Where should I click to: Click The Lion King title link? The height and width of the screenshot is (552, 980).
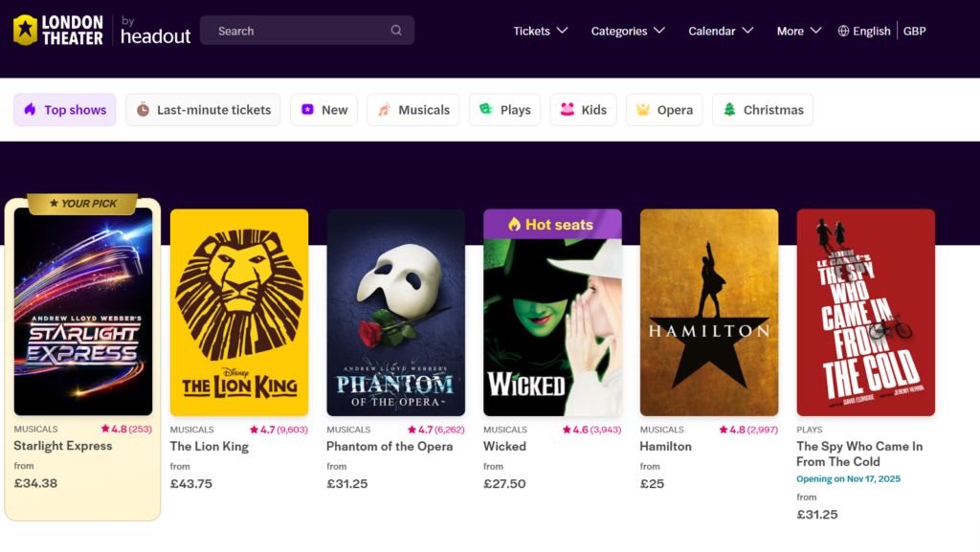click(210, 447)
